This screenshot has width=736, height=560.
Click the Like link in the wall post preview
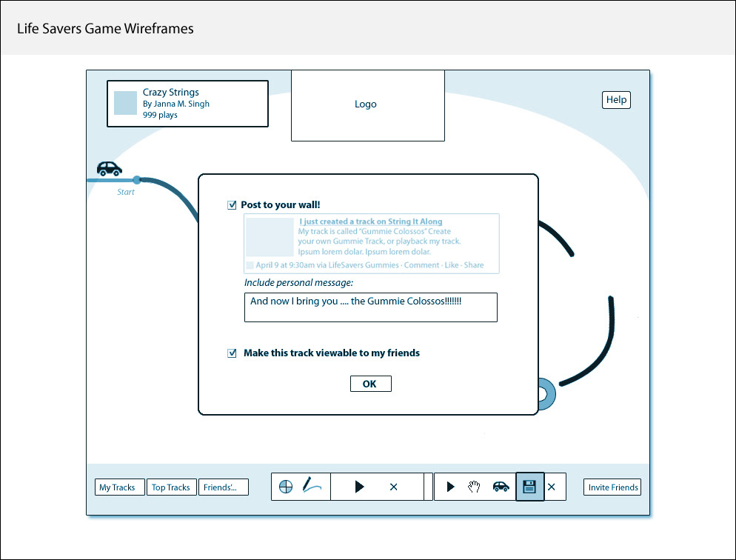click(x=452, y=265)
